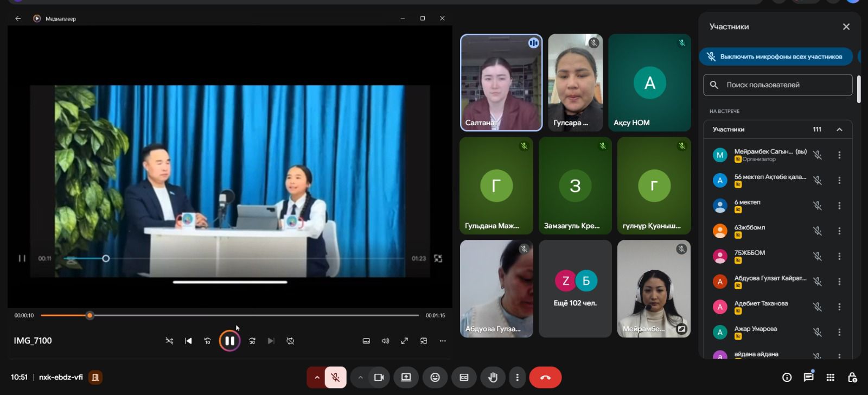Open the emoji reactions button
This screenshot has width=868, height=395.
coord(435,377)
